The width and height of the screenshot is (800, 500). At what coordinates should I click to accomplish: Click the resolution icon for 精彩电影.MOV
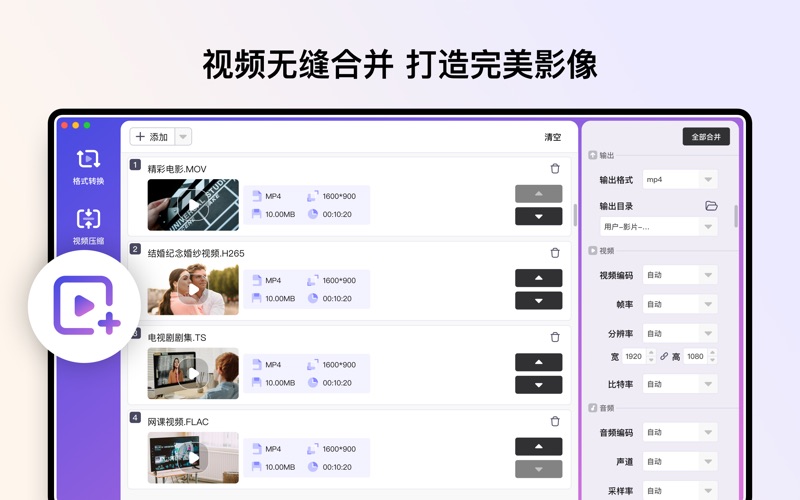click(x=313, y=196)
